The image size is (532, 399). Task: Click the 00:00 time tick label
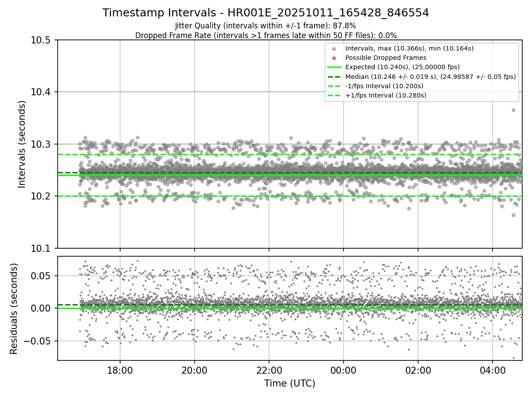[x=343, y=370]
